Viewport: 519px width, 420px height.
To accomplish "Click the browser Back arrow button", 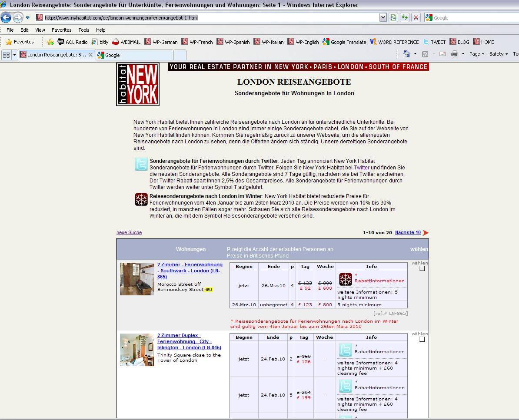I will coord(6,18).
